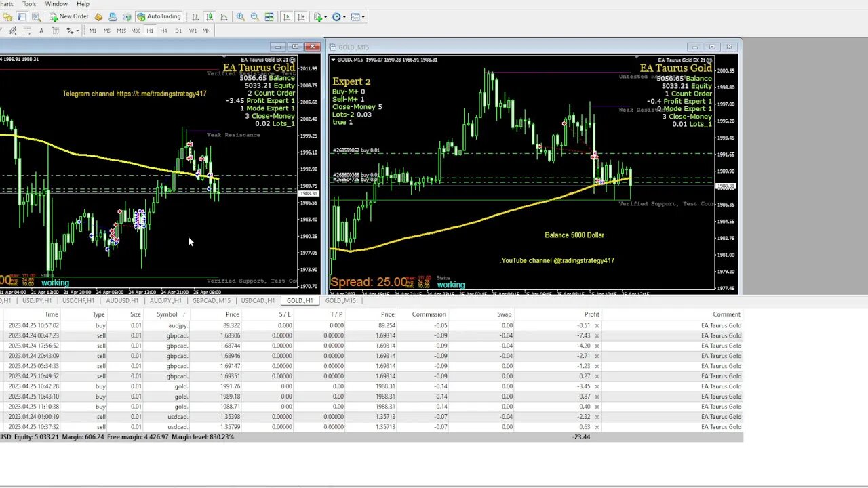The width and height of the screenshot is (868, 488).
Task: Switch timeframe to M5
Action: [x=107, y=30]
